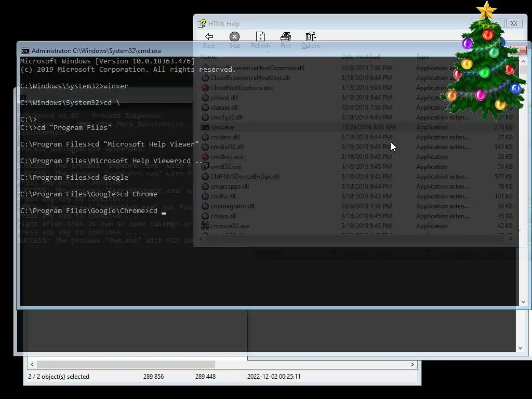Click the cmdial32.dll file icon
The width and height of the screenshot is (532, 399).
point(205,147)
